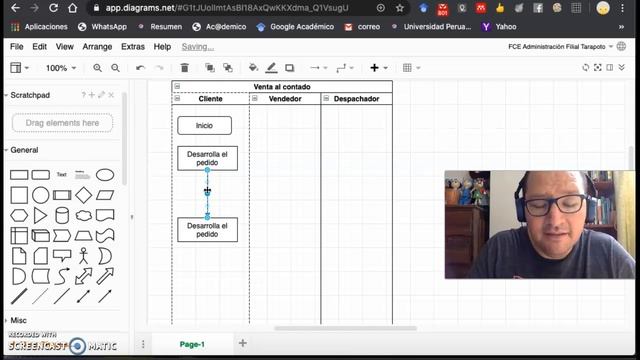The image size is (640, 360).
Task: Undo the last action
Action: point(140,68)
